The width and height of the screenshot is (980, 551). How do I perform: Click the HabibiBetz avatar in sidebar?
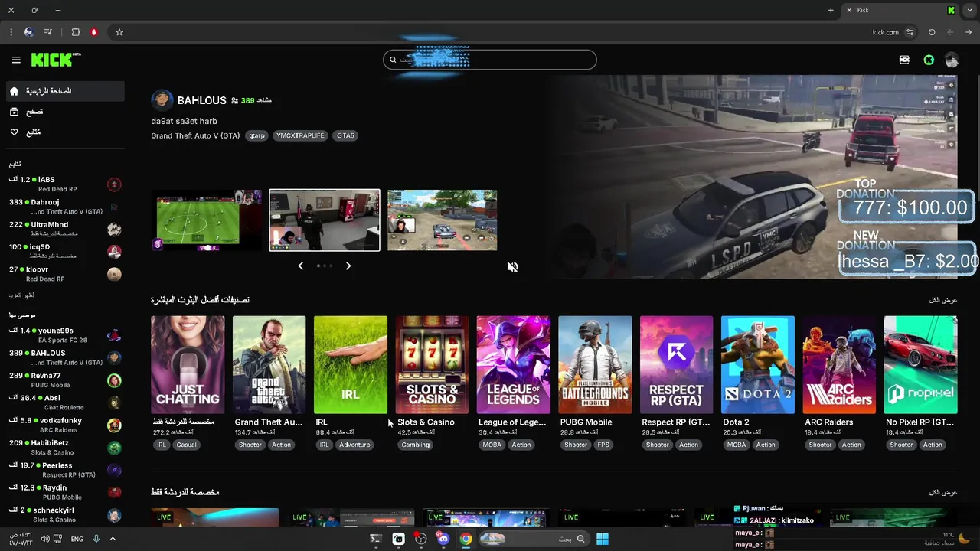point(114,448)
